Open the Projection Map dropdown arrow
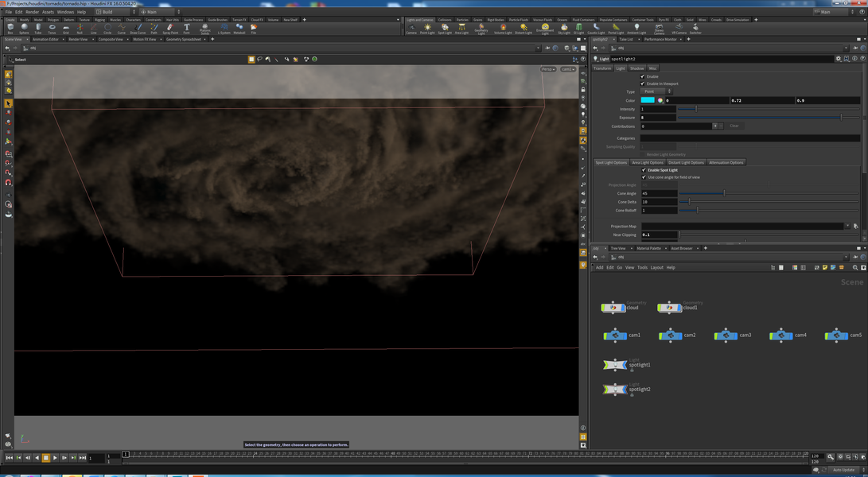The height and width of the screenshot is (477, 868). tap(847, 226)
